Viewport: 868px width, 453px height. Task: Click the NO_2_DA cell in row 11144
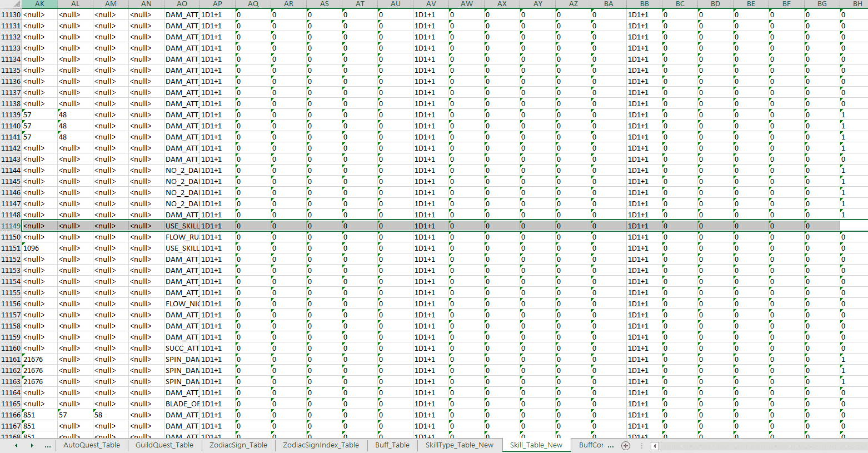click(x=182, y=171)
